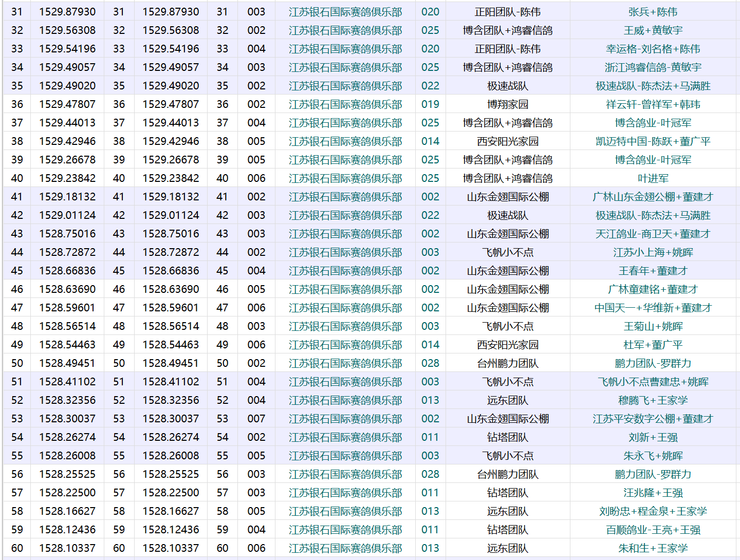Screen dimensions: 740x560
Task: Open owner link 穆腾飞+王家学
Action: pyautogui.click(x=653, y=400)
